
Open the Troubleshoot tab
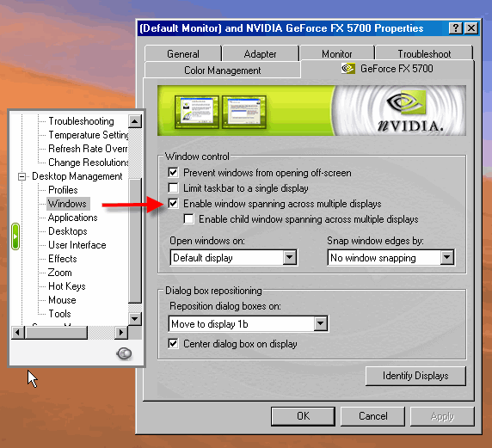[x=424, y=53]
